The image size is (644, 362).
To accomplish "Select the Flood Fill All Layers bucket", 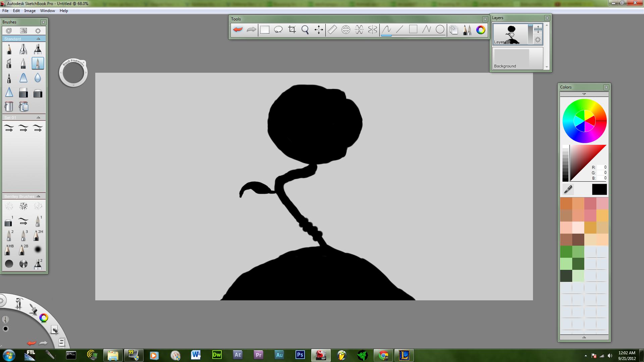I will 23,107.
